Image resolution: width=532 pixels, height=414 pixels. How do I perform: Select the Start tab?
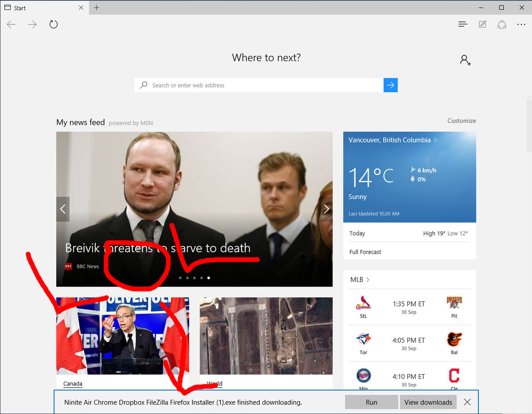43,8
